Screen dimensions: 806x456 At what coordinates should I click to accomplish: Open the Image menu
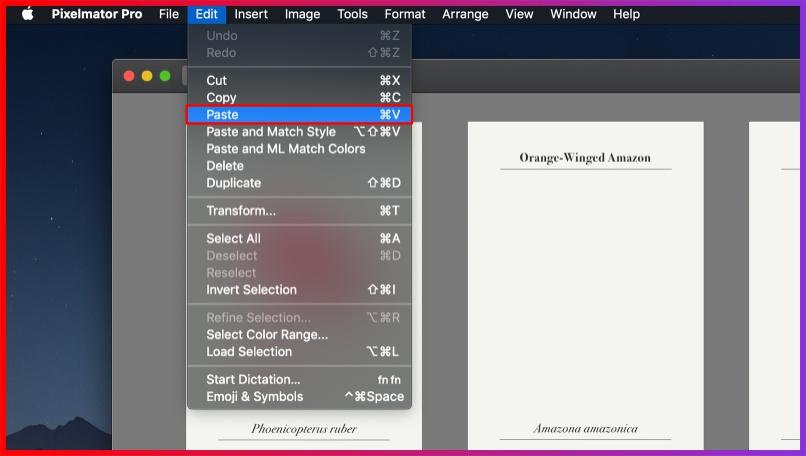click(x=302, y=14)
